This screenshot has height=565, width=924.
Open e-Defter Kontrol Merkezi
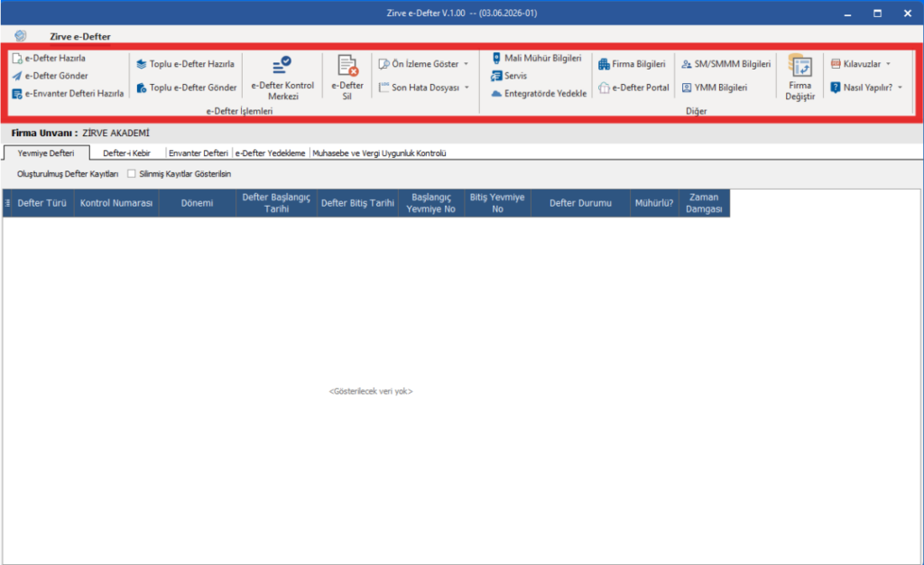282,79
